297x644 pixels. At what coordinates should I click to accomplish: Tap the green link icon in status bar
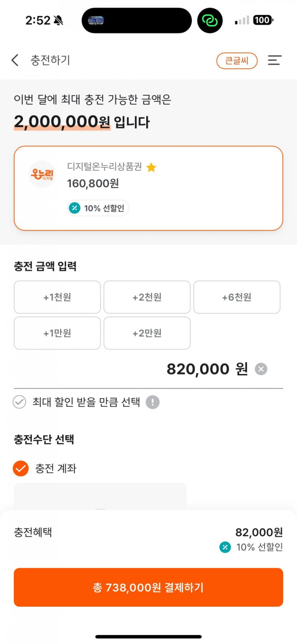pyautogui.click(x=210, y=21)
